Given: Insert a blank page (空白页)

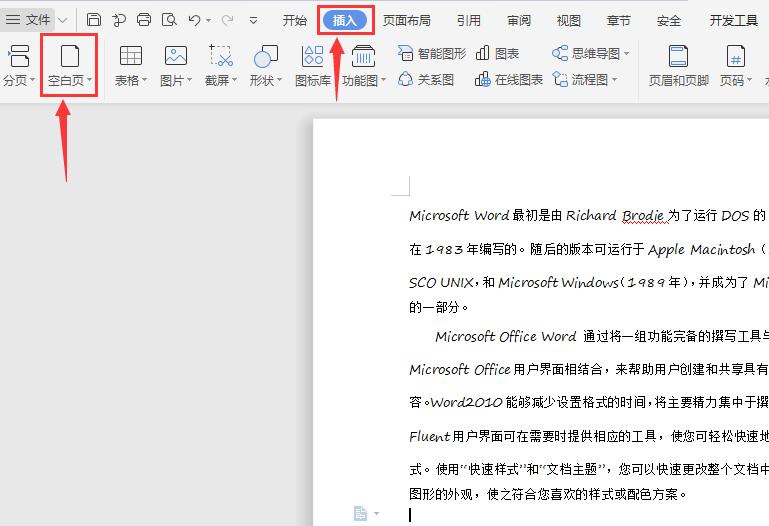Looking at the screenshot, I should [69, 65].
